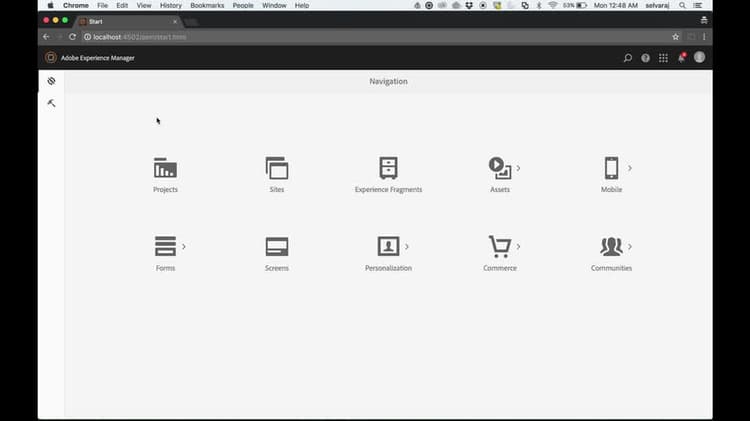The height and width of the screenshot is (421, 750).
Task: Expand the Forms submenu chevron
Action: [184, 246]
